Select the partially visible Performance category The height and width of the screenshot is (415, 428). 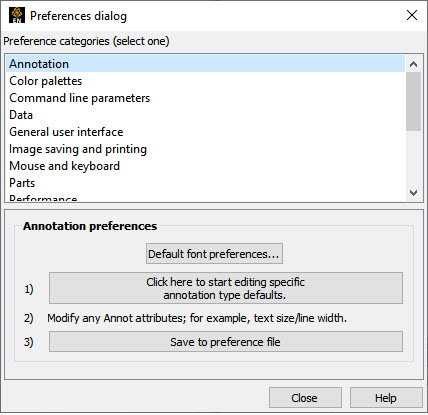pos(205,197)
